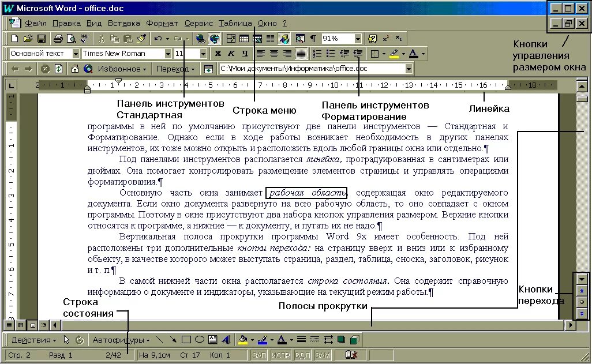This screenshot has height=364, width=592.
Task: Expand the Действия drawing menu
Action: pos(33,340)
